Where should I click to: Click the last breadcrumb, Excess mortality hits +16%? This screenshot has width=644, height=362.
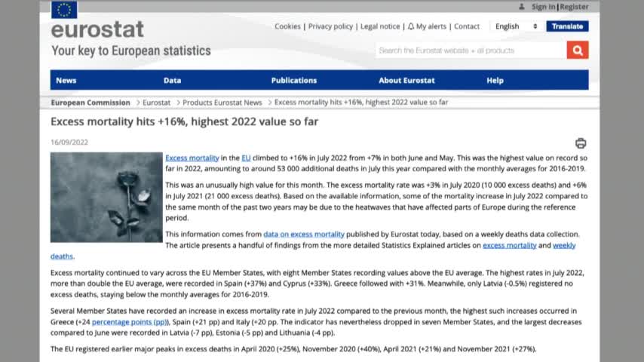pos(361,103)
